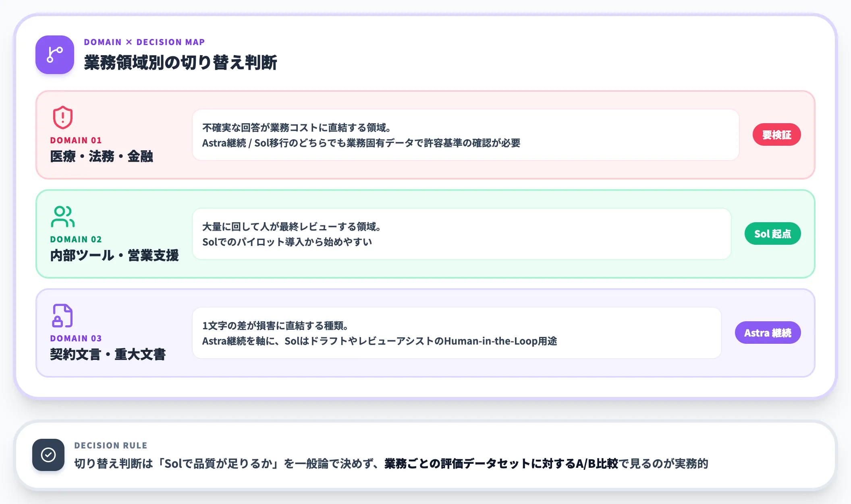The width and height of the screenshot is (851, 504).
Task: Click the green Sol 起点 badge
Action: (772, 233)
